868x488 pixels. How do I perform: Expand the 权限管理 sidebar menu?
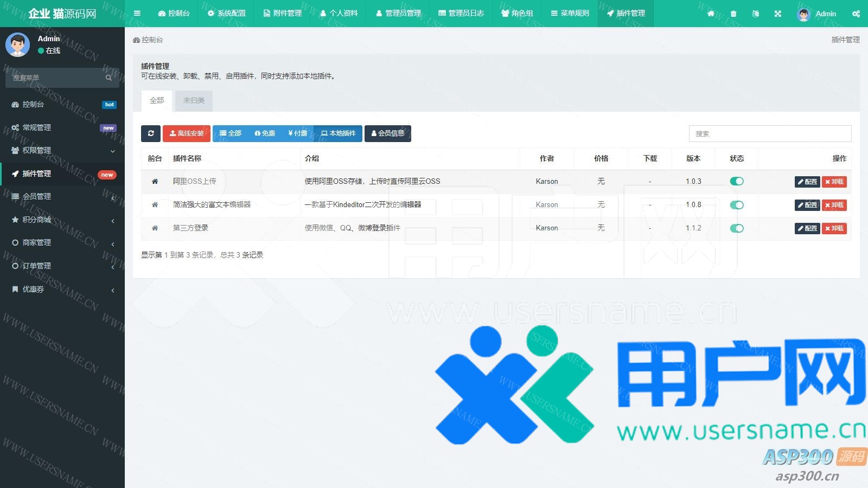click(62, 150)
